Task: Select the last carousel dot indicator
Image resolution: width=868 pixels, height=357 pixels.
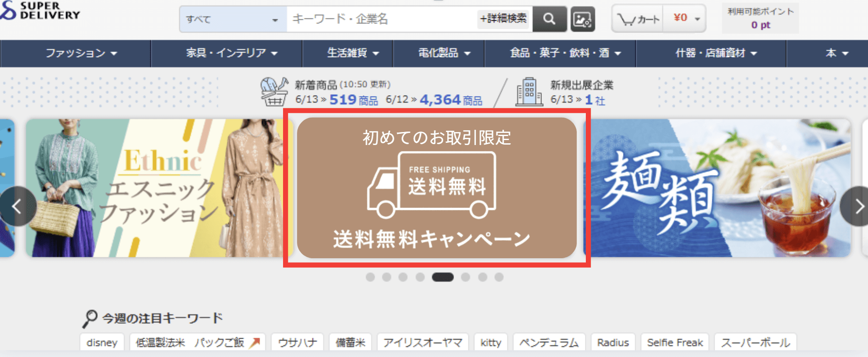Action: pyautogui.click(x=499, y=277)
